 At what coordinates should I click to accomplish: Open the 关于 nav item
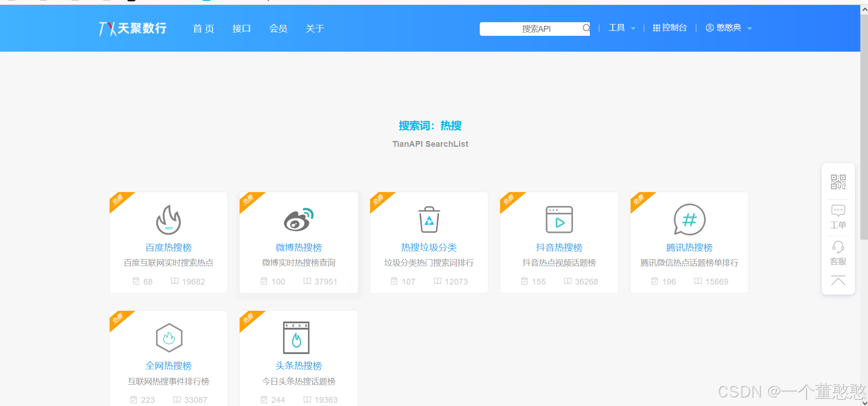point(315,29)
